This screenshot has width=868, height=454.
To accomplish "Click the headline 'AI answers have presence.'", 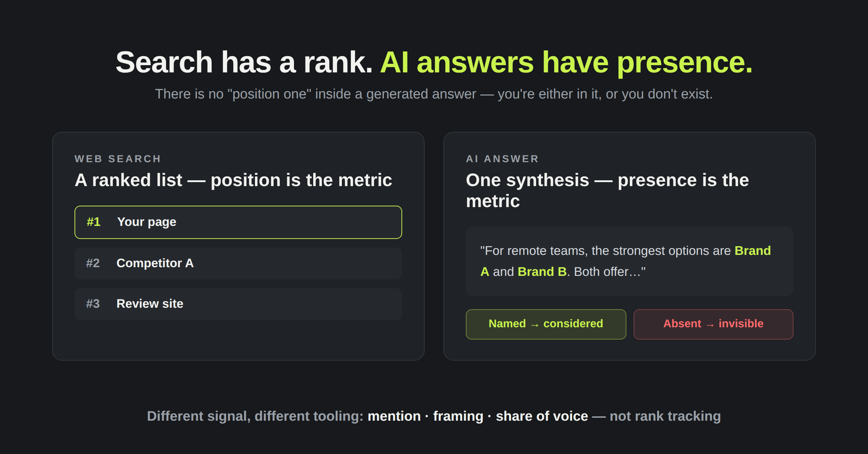I will [x=566, y=62].
